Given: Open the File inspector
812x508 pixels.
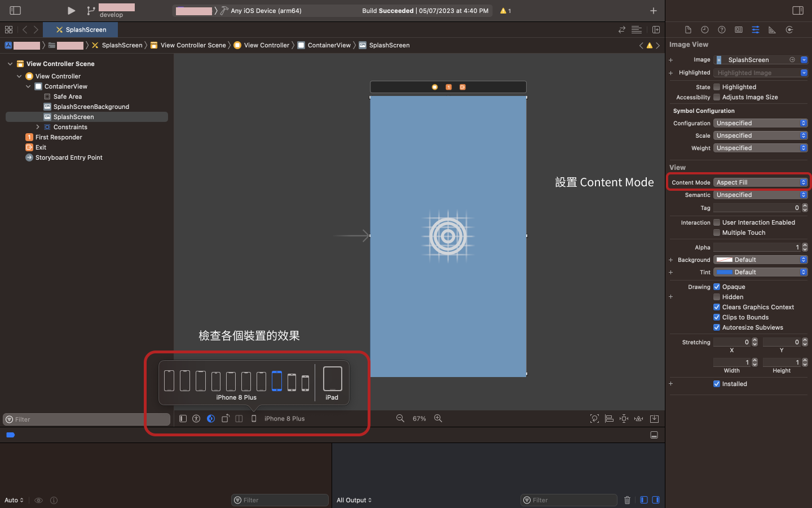Looking at the screenshot, I should (x=688, y=30).
